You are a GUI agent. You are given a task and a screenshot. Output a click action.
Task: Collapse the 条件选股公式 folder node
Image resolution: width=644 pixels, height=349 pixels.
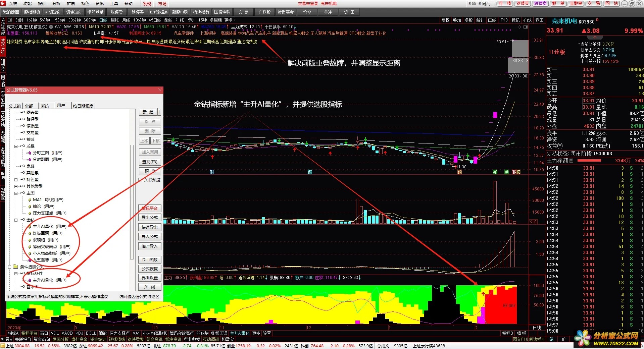[x=9, y=267]
